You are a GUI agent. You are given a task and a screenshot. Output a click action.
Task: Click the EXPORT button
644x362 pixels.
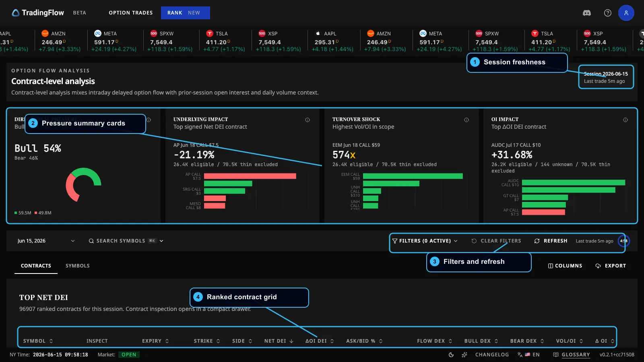tap(611, 266)
